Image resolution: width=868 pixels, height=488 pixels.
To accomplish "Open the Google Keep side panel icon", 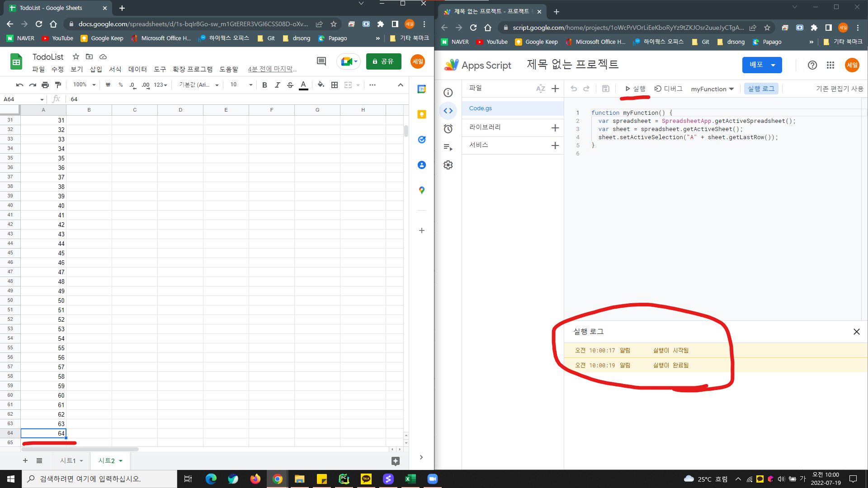I will pos(421,114).
